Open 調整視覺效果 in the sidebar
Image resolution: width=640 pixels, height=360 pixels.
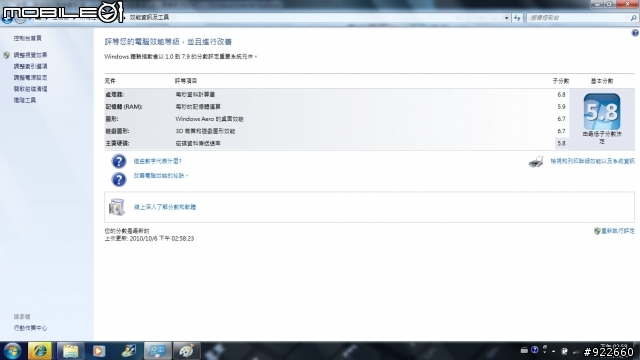[30, 55]
